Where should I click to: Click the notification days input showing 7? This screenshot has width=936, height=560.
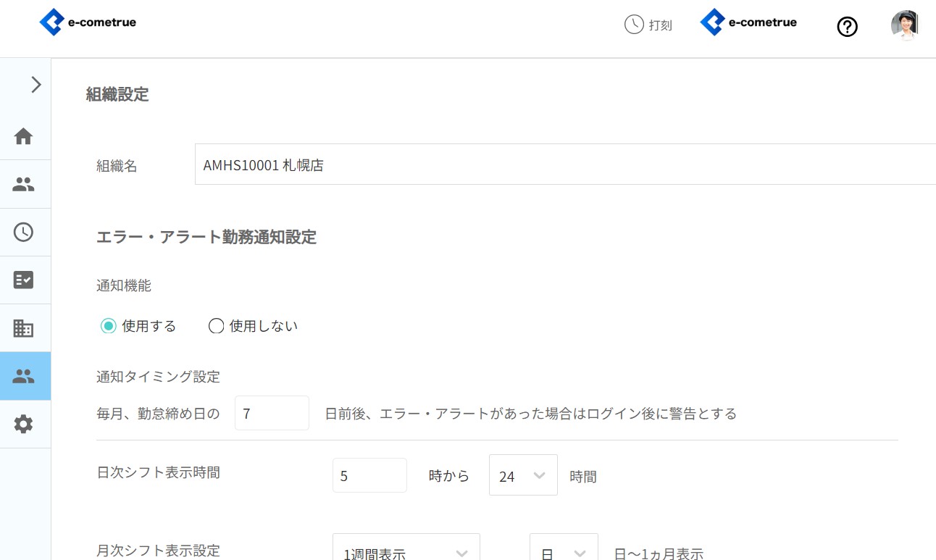tap(272, 413)
